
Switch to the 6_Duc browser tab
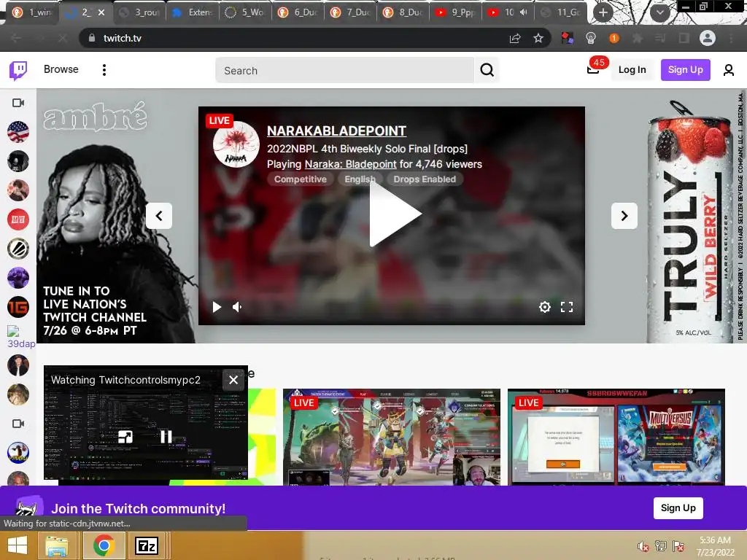(x=298, y=12)
